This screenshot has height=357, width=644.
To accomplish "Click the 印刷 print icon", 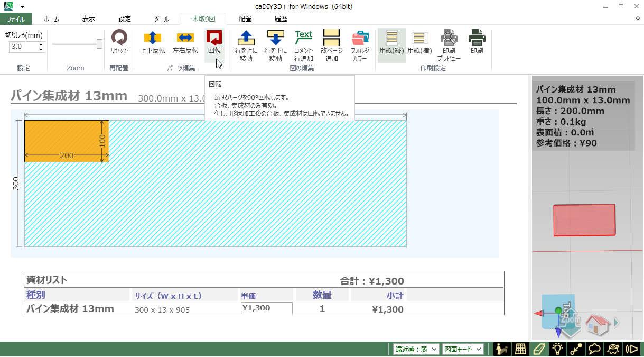I will [x=477, y=42].
